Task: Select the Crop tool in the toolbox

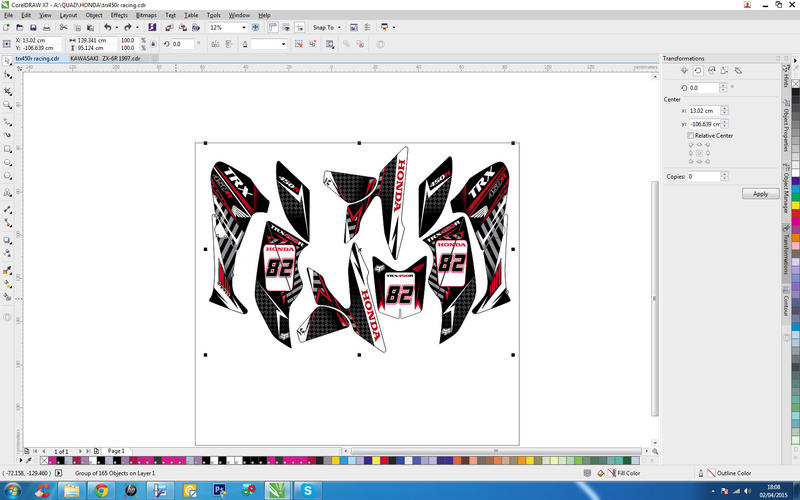Action: click(x=7, y=91)
